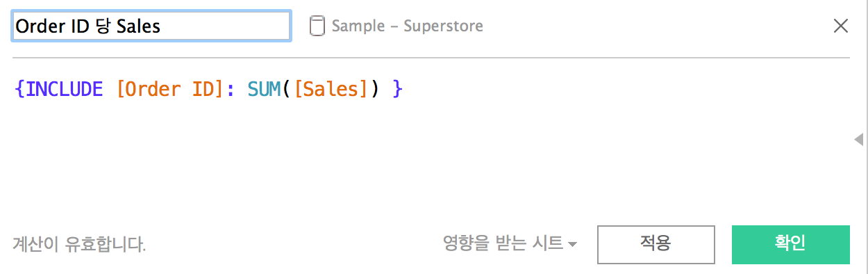The height and width of the screenshot is (274, 868).
Task: Click the 적용 button
Action: click(656, 244)
